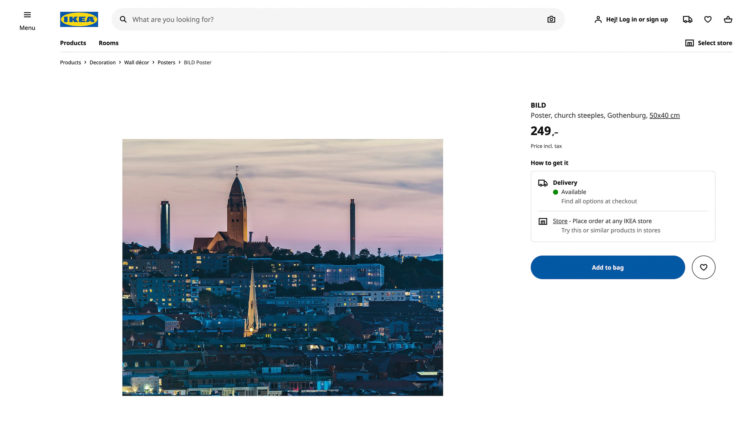The image size is (750, 426).
Task: Open the Products navigation tab
Action: [x=73, y=43]
